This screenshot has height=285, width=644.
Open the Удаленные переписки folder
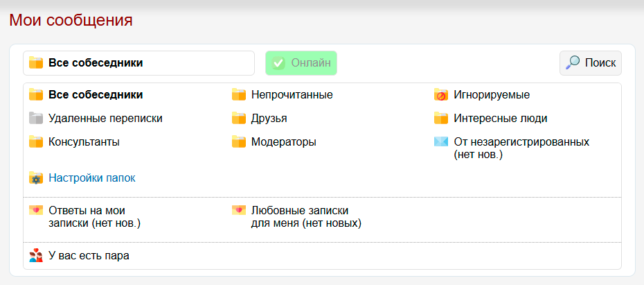pos(105,119)
